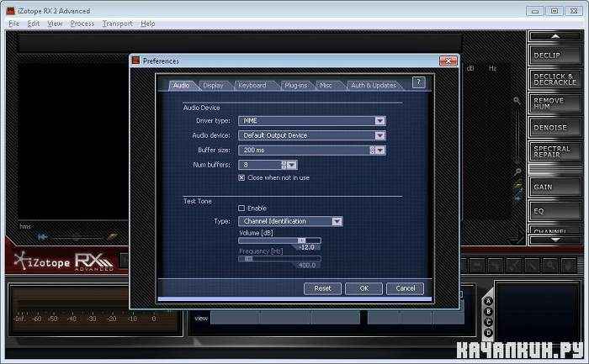Image resolution: width=589 pixels, height=364 pixels.
Task: Click the Num buffers spinner arrows
Action: 284,165
